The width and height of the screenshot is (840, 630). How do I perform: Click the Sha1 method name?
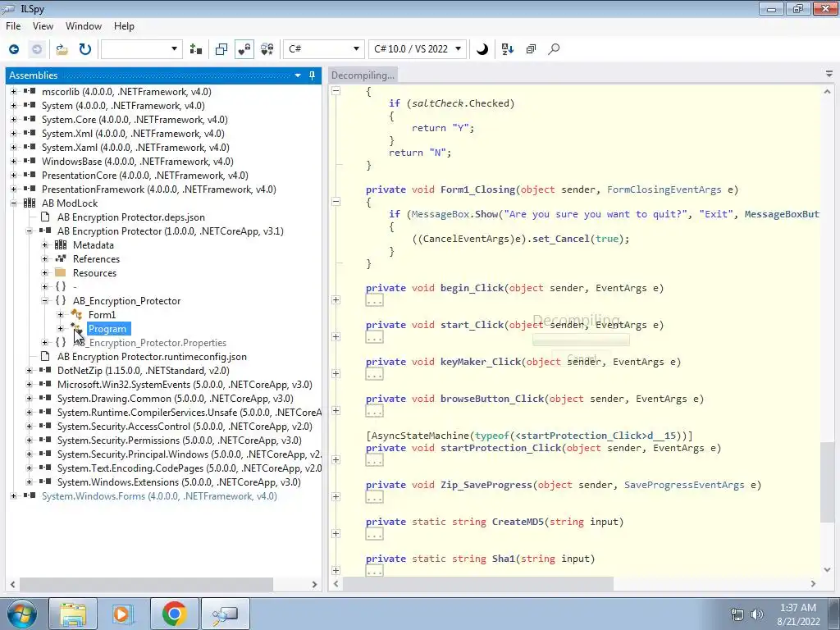[x=503, y=559]
